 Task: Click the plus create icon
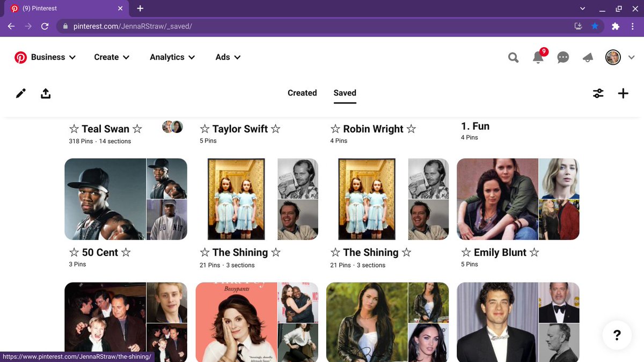(x=623, y=94)
